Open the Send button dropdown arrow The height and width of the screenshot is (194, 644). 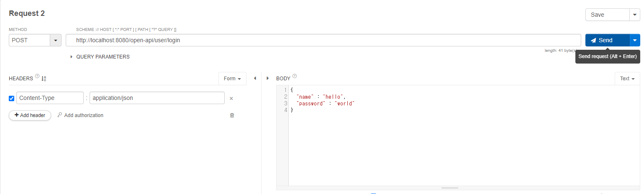[x=635, y=40]
